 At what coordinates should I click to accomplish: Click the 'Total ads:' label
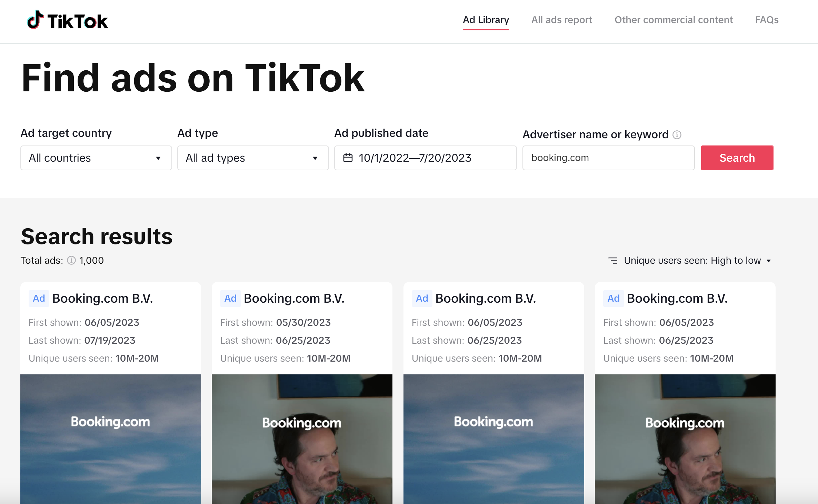[x=42, y=261]
